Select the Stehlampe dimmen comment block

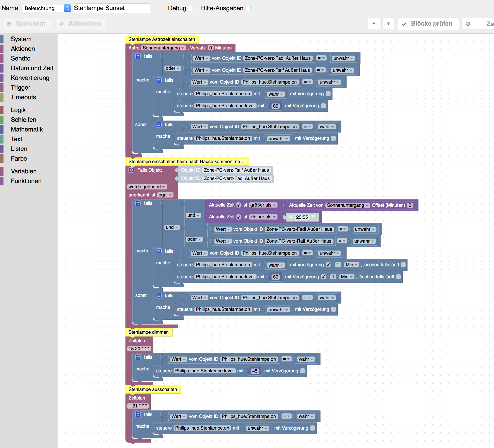[x=149, y=332]
